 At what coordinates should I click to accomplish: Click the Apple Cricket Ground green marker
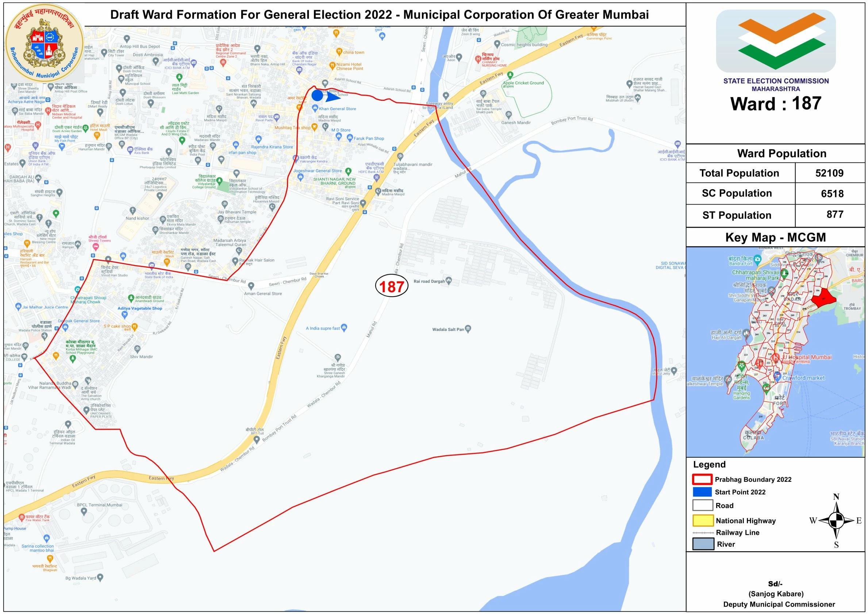510,75
